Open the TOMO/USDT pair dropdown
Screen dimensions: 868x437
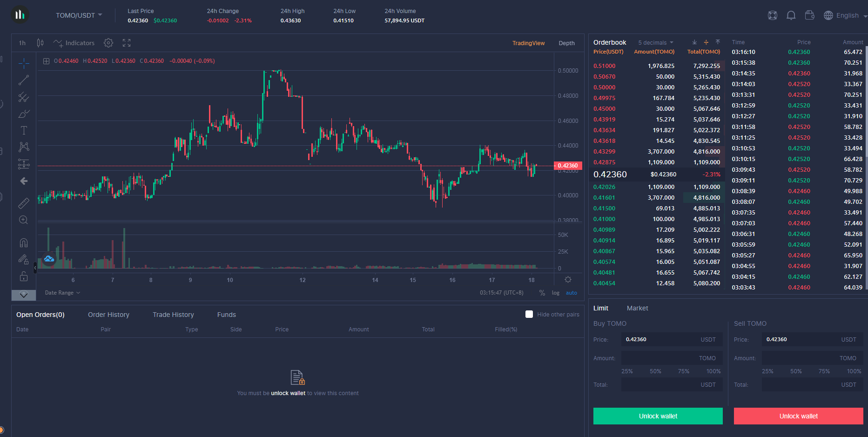point(79,15)
